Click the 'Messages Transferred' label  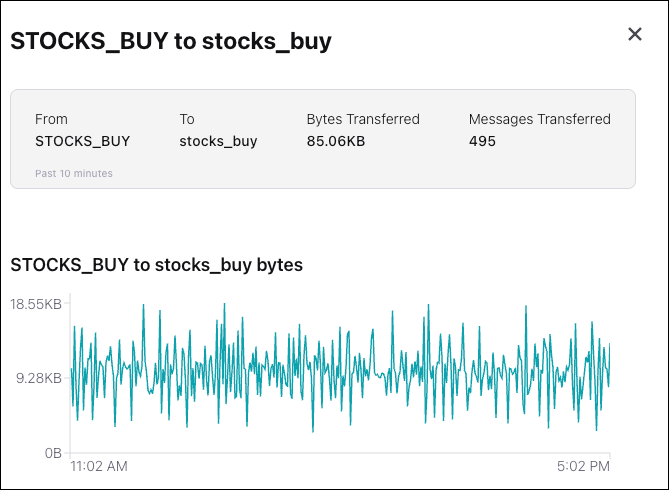coord(539,119)
